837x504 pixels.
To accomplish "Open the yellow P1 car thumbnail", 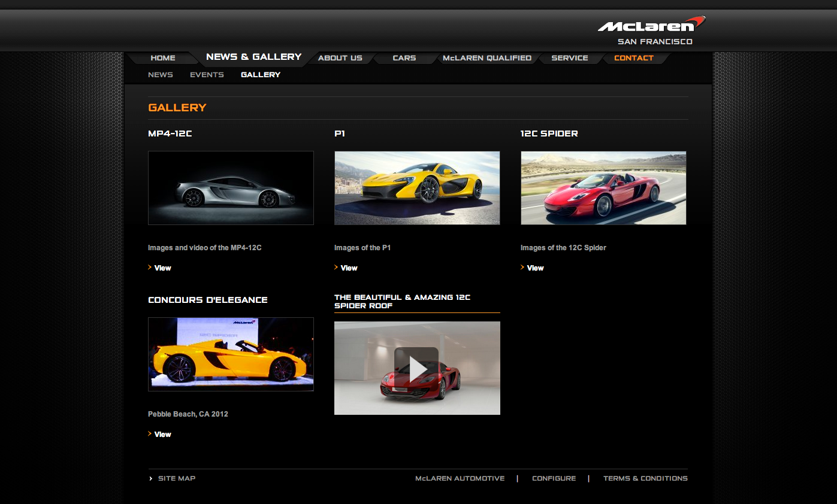I will point(417,188).
